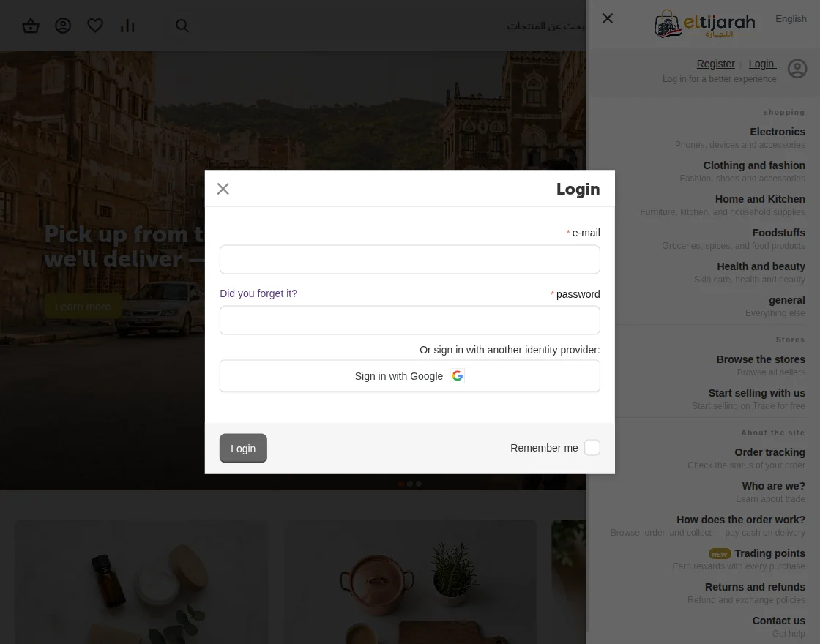
Task: Open the Login link in side menu
Action: [762, 64]
